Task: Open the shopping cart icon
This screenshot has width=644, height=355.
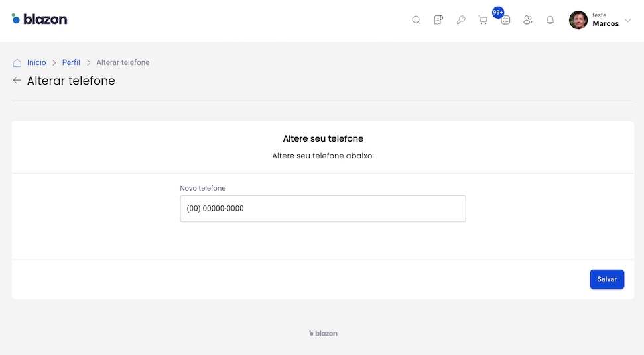Action: pyautogui.click(x=483, y=20)
